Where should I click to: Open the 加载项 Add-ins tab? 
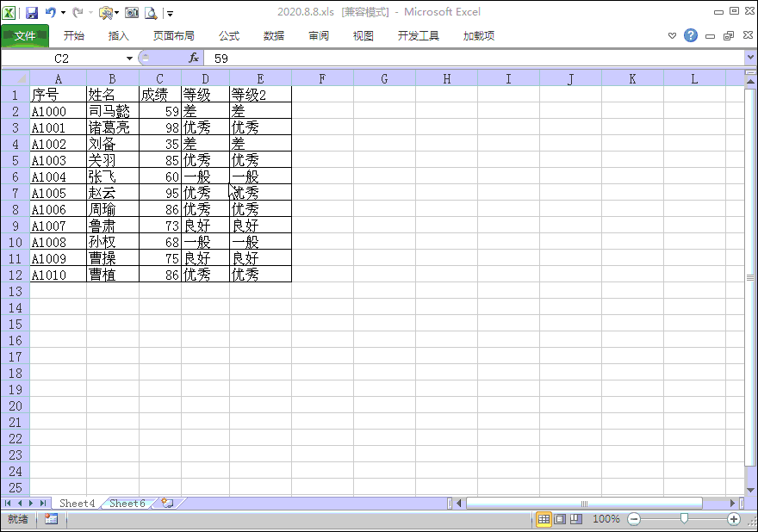click(x=479, y=36)
